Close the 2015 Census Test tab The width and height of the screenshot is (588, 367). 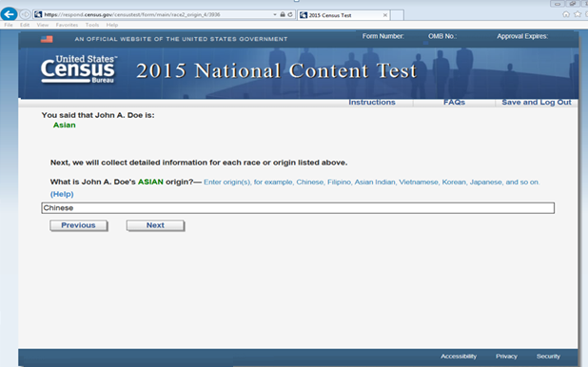pos(384,15)
